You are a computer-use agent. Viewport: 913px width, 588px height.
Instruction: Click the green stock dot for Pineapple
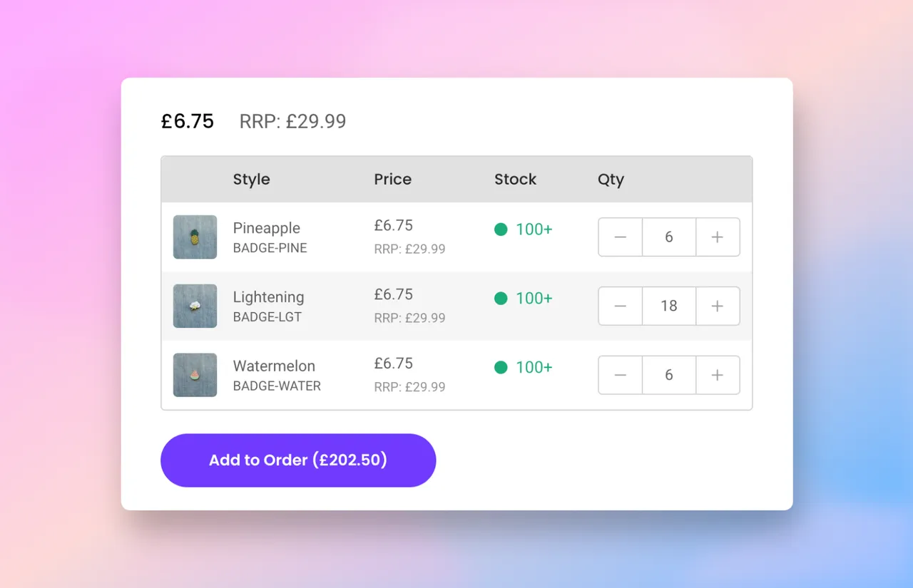pyautogui.click(x=501, y=229)
